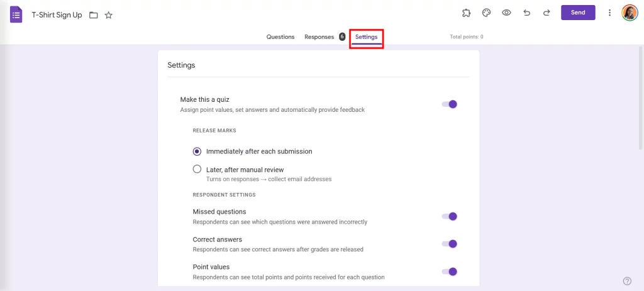The height and width of the screenshot is (291, 644).
Task: Click the T-Shirt Sign Up form title
Action: point(57,15)
